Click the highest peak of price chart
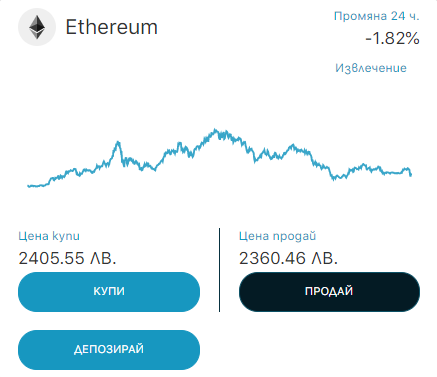Viewport: 437px width, 377px height. tap(215, 129)
